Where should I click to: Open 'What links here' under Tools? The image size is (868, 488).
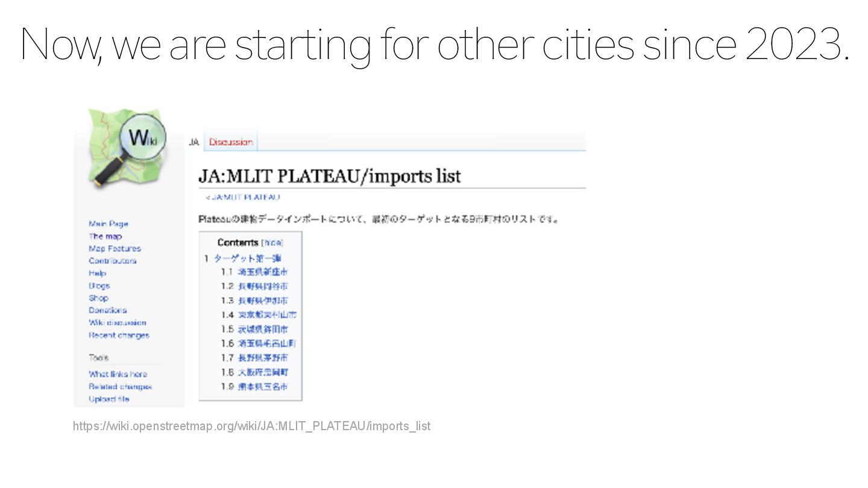(x=118, y=374)
